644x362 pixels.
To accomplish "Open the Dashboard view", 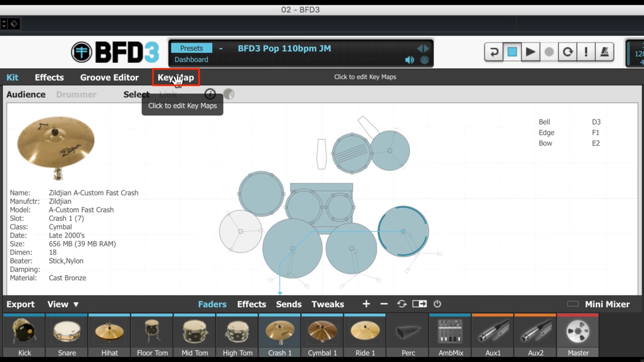I will coord(191,59).
